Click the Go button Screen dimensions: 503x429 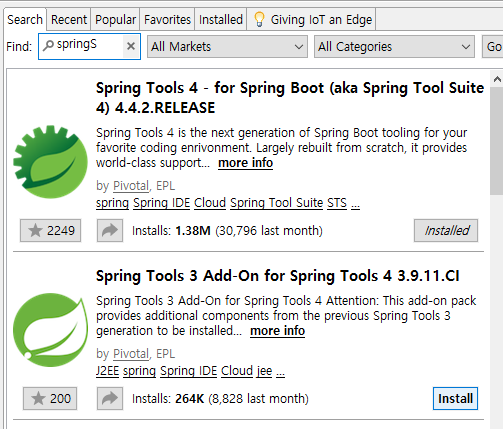[493, 47]
